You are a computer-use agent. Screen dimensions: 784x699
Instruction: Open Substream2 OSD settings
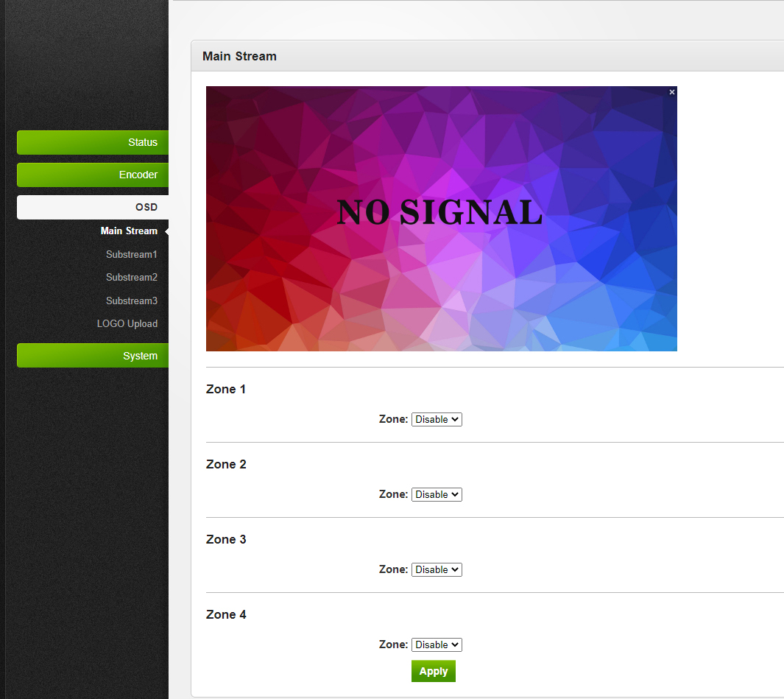point(132,277)
